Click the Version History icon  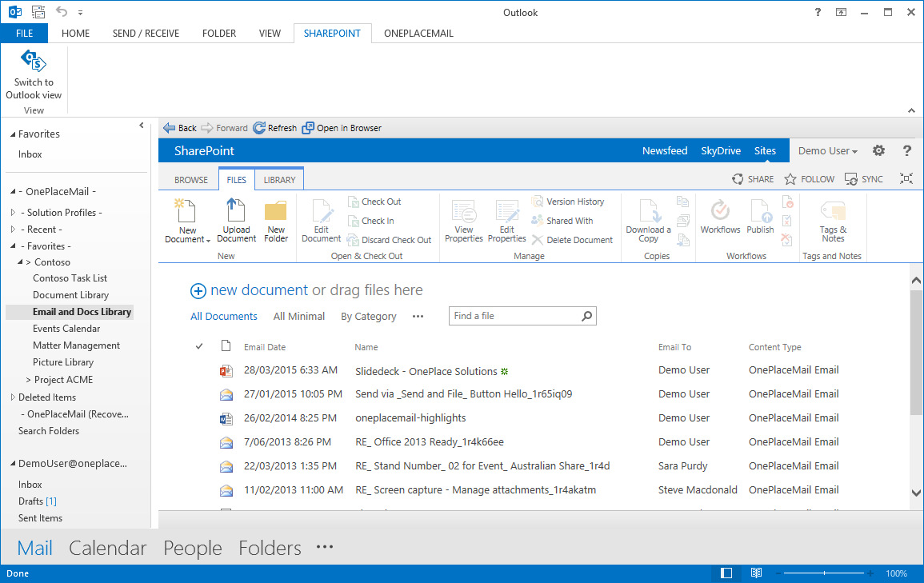537,202
